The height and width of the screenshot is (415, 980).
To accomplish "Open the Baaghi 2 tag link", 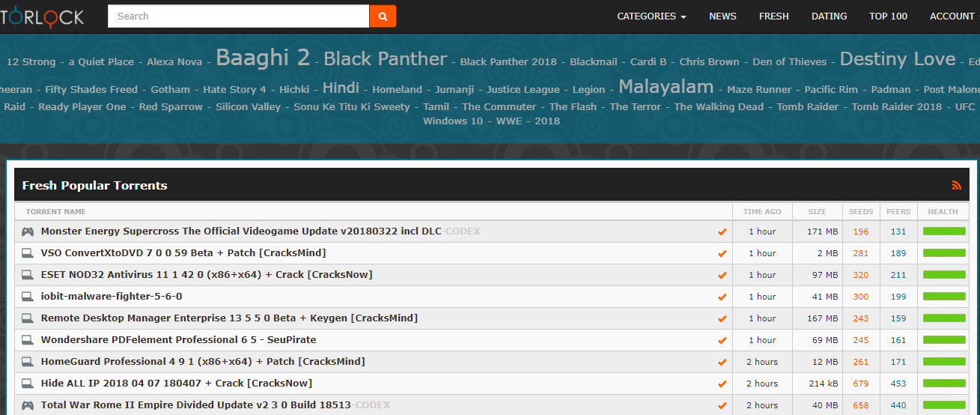I will point(263,58).
